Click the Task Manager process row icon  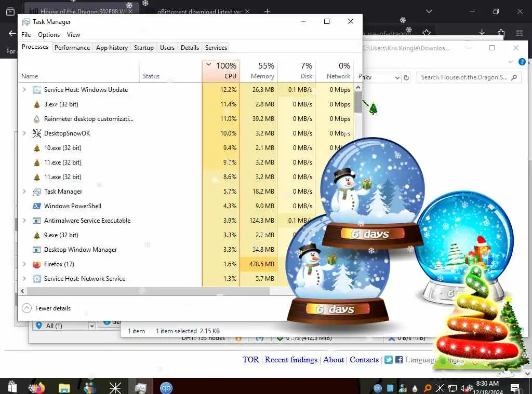coord(37,192)
